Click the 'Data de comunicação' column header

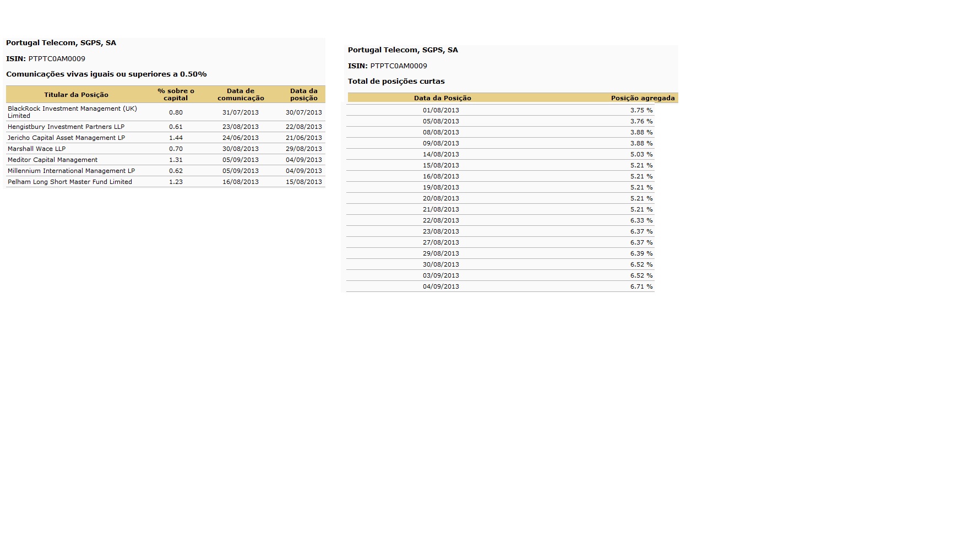241,95
